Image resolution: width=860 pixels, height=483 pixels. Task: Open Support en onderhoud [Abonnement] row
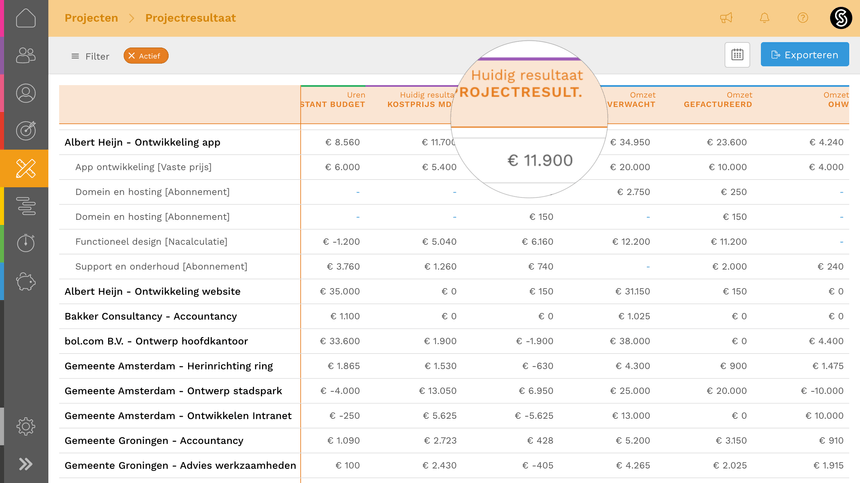(161, 266)
